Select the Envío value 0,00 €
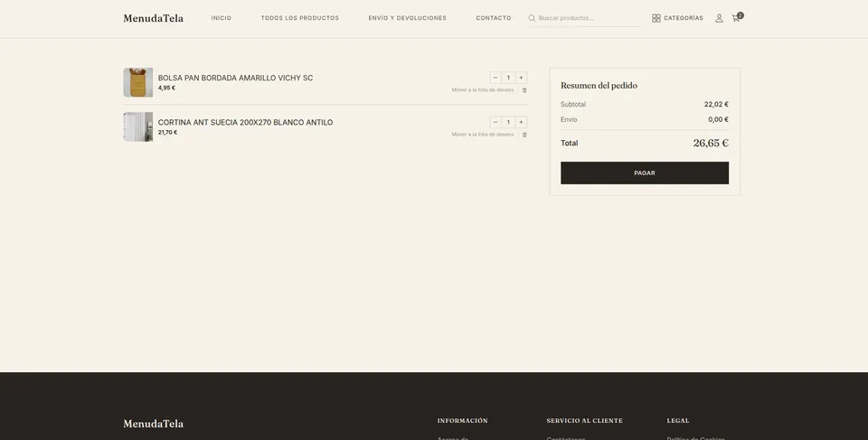The image size is (868, 440). [x=718, y=119]
